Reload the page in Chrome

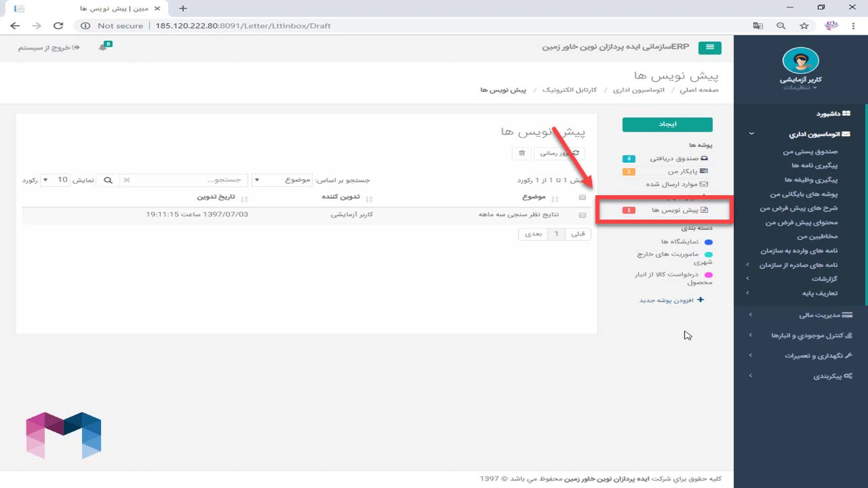click(58, 26)
